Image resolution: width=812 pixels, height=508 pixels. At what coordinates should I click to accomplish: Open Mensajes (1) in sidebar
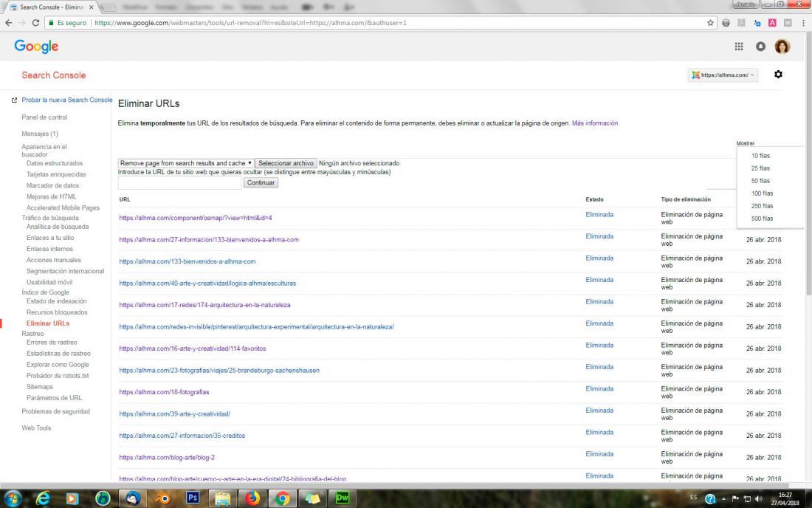[x=40, y=134]
